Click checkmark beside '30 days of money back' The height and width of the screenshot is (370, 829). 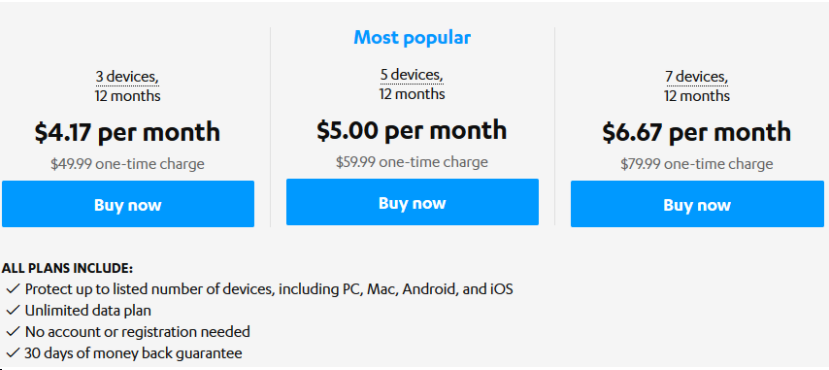pos(13,353)
